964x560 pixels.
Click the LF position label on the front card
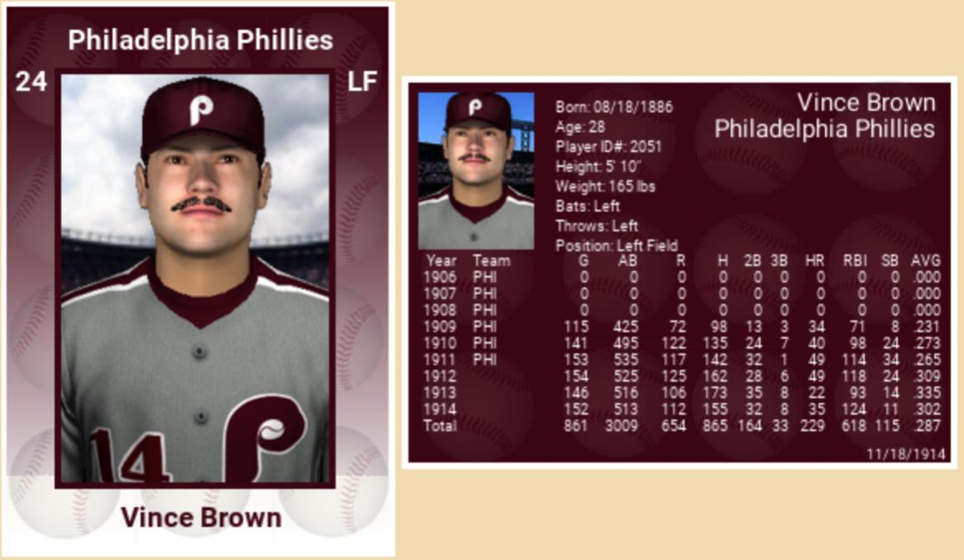(362, 82)
